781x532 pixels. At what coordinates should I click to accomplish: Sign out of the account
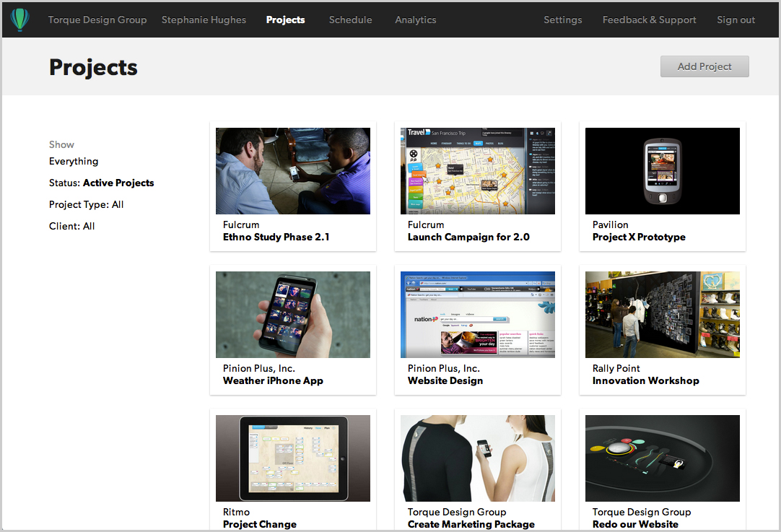coord(736,20)
